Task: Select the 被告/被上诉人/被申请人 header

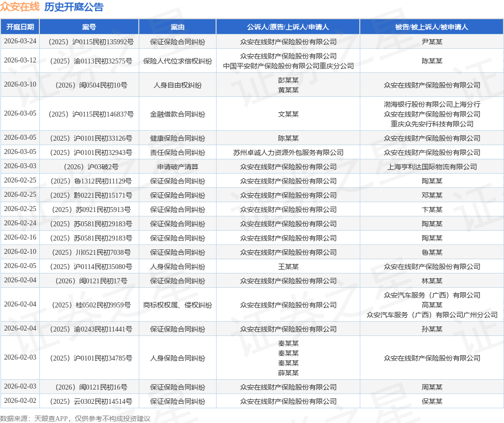Action: [432, 27]
